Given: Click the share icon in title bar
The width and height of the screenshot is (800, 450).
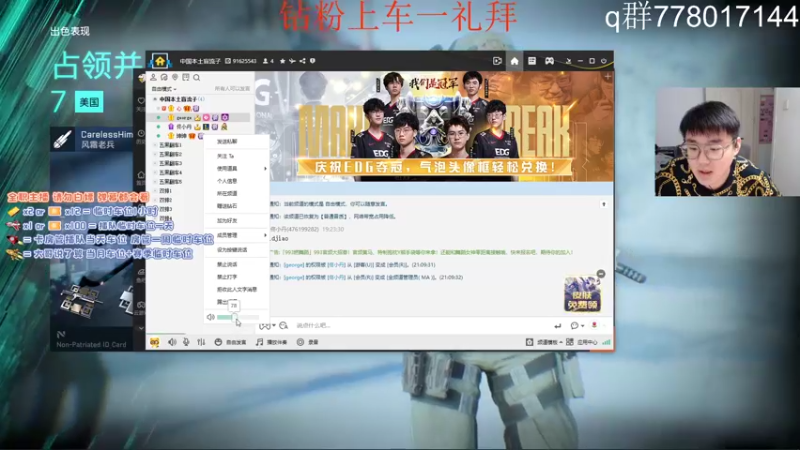Looking at the screenshot, I should click(303, 61).
